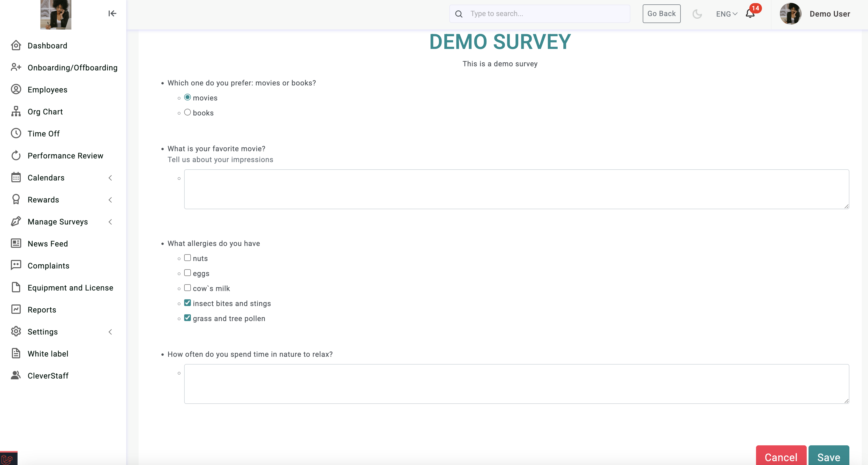The image size is (868, 465).
Task: Toggle dark mode with the moon icon
Action: (x=697, y=14)
